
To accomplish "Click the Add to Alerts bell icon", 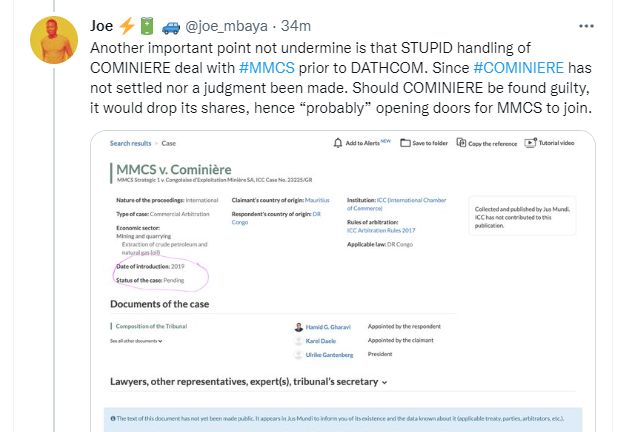I will (x=339, y=143).
